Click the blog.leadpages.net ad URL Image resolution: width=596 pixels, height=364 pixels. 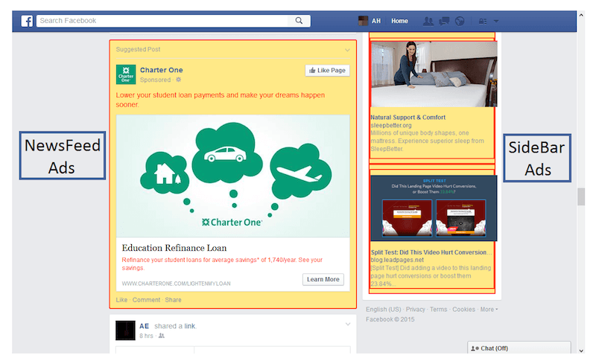tap(397, 260)
